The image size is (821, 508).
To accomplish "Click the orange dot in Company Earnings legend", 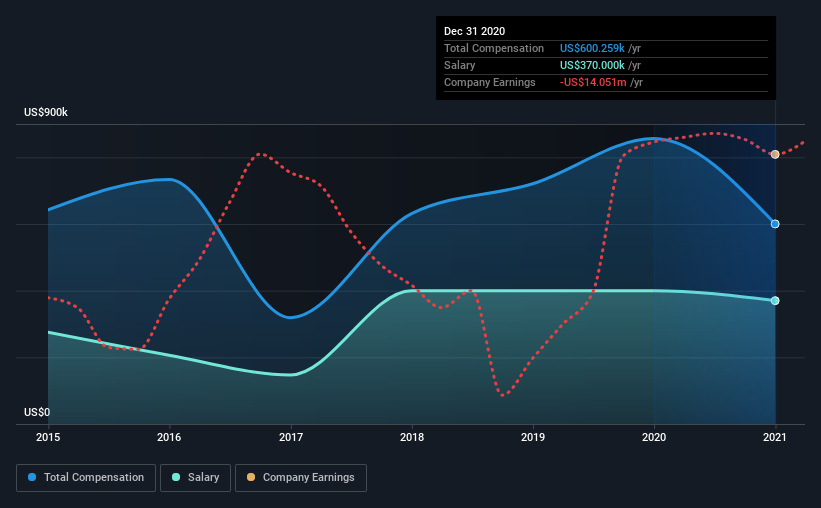I will tap(251, 477).
